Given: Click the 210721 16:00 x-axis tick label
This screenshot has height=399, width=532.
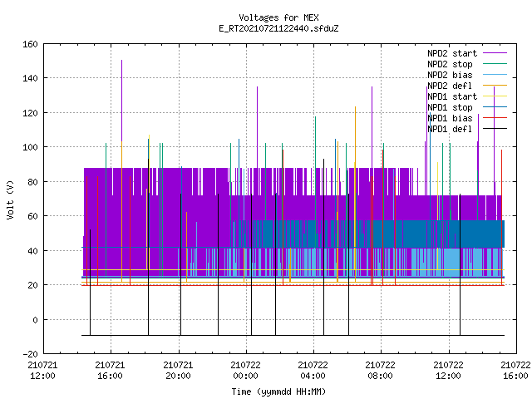Looking at the screenshot, I should click(110, 371).
